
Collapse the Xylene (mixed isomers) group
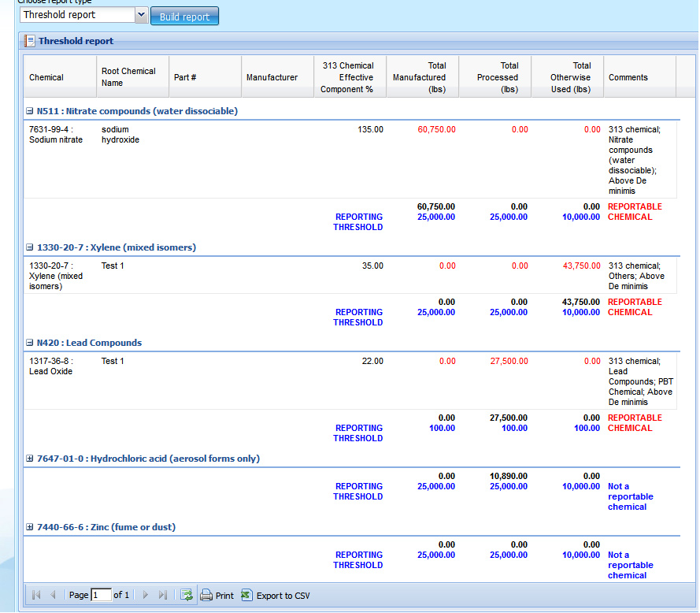point(30,247)
